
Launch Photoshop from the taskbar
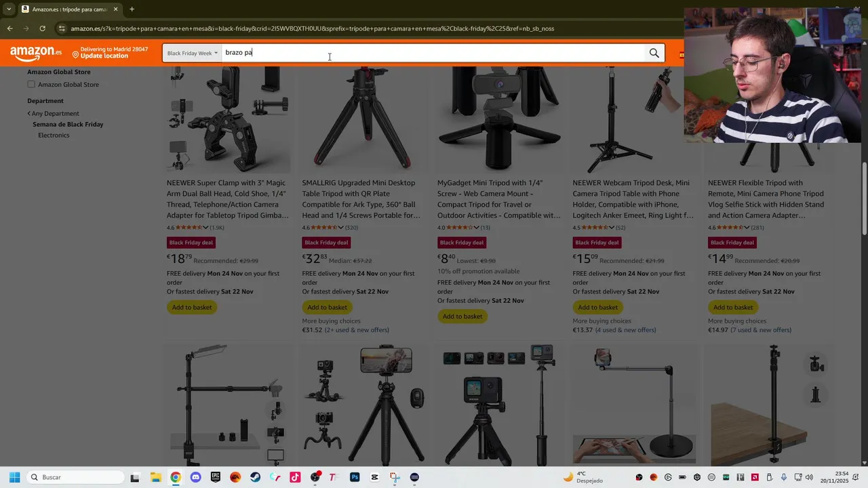coord(355,477)
